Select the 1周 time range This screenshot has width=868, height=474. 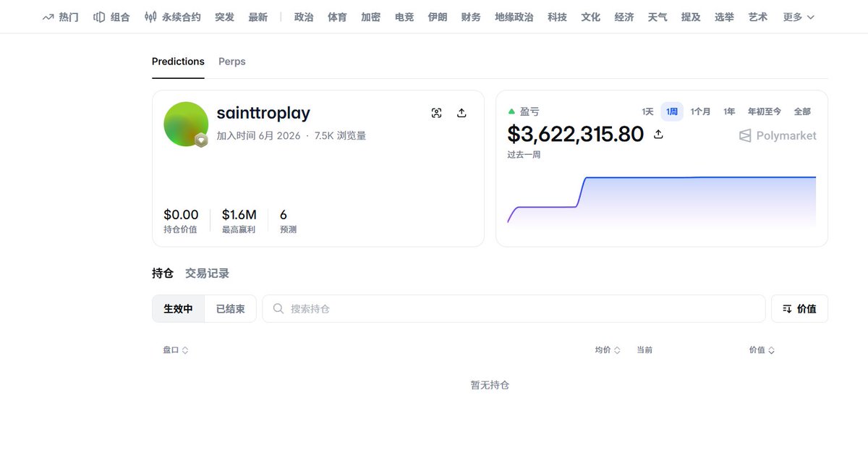(x=672, y=111)
